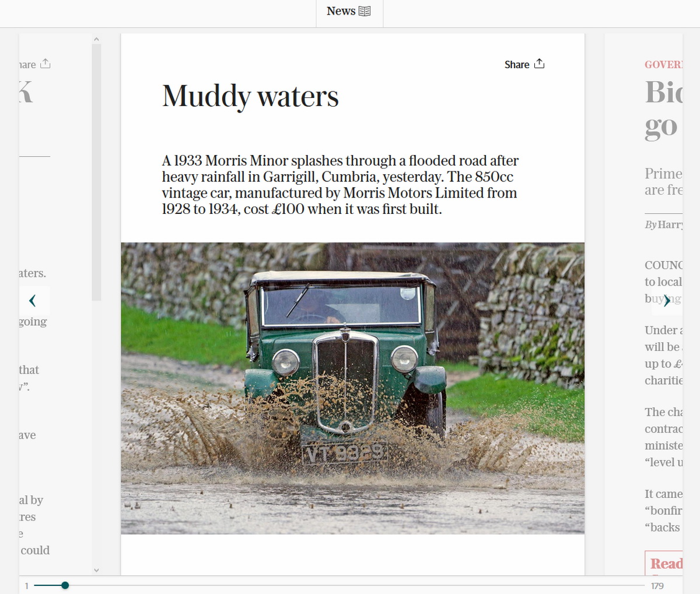
Task: Go to the next article with right chevron
Action: click(x=667, y=300)
